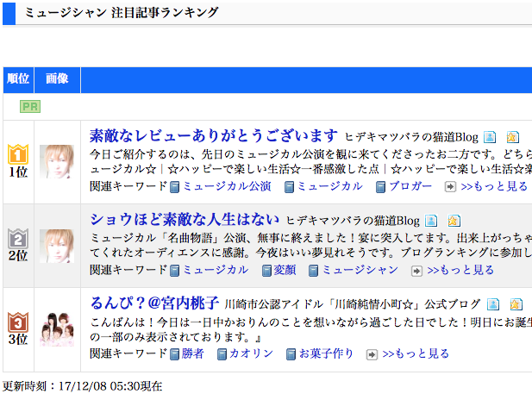Click book icon before 勝者 keyword
The image size is (532, 400).
[x=174, y=354]
